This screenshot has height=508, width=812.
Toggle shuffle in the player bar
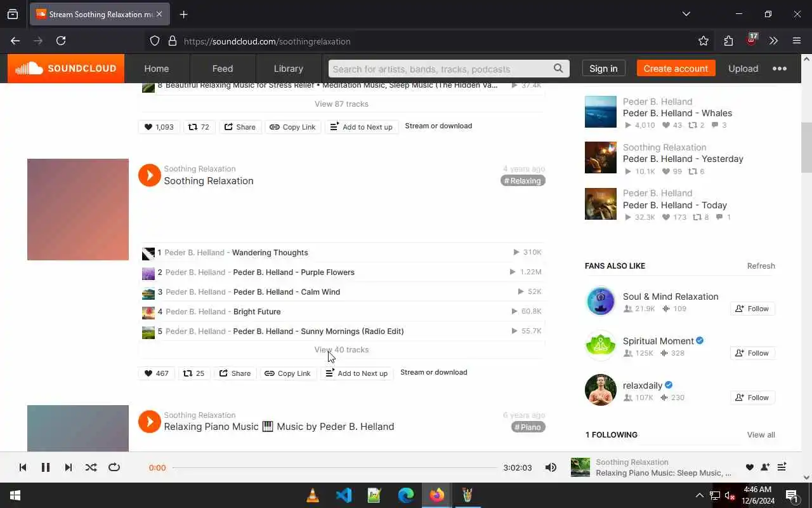pyautogui.click(x=91, y=467)
